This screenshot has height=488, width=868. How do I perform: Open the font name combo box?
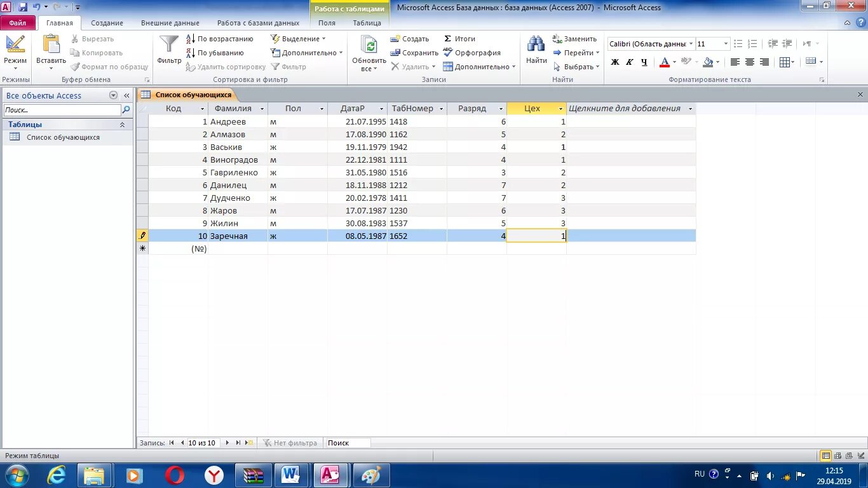(650, 44)
